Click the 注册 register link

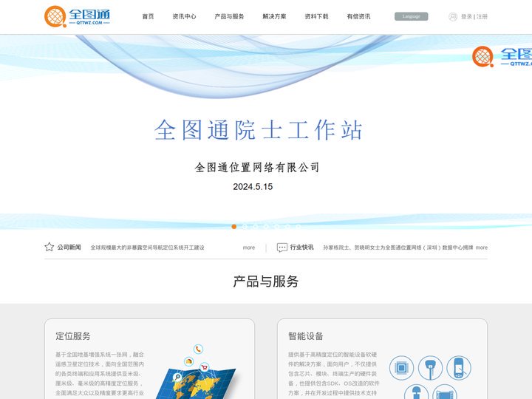tap(482, 16)
